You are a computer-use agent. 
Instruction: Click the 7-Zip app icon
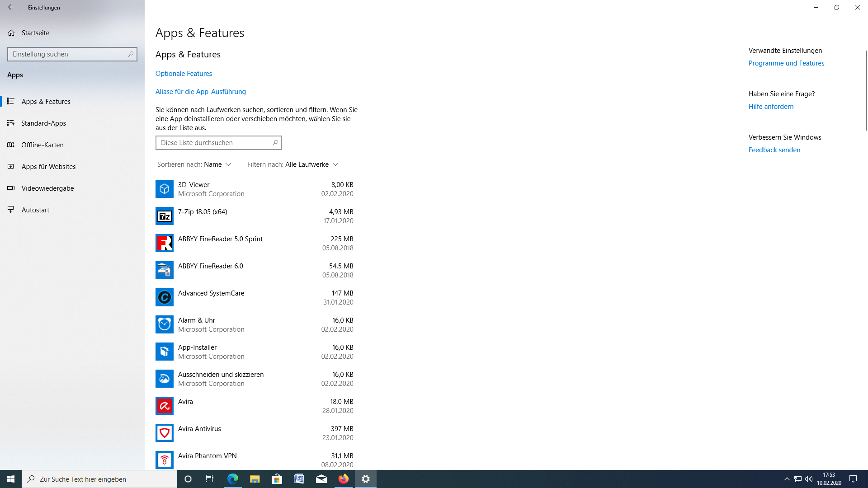[165, 216]
